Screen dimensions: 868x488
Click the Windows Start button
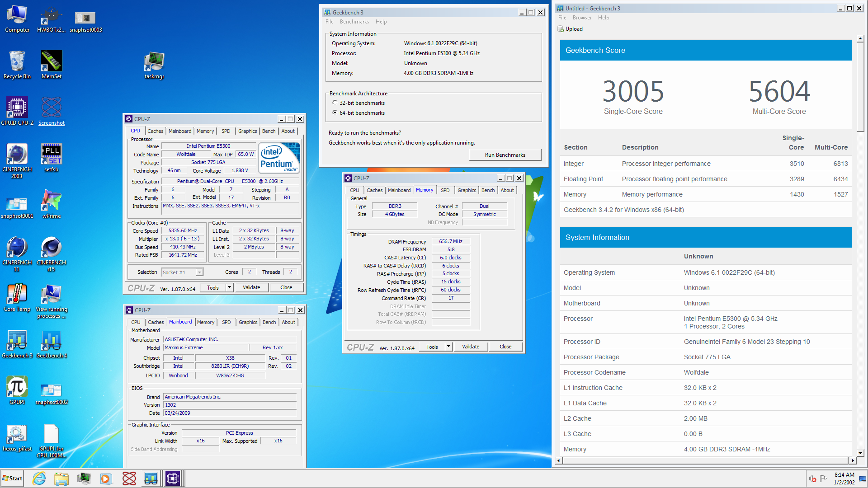click(12, 479)
